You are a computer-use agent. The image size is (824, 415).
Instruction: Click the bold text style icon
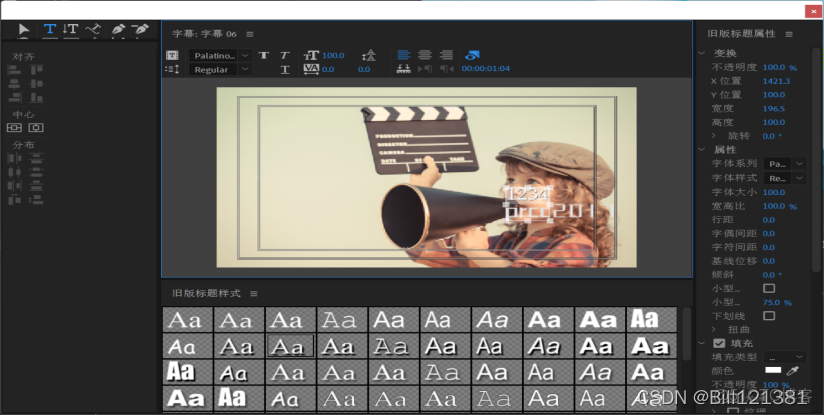[x=264, y=56]
